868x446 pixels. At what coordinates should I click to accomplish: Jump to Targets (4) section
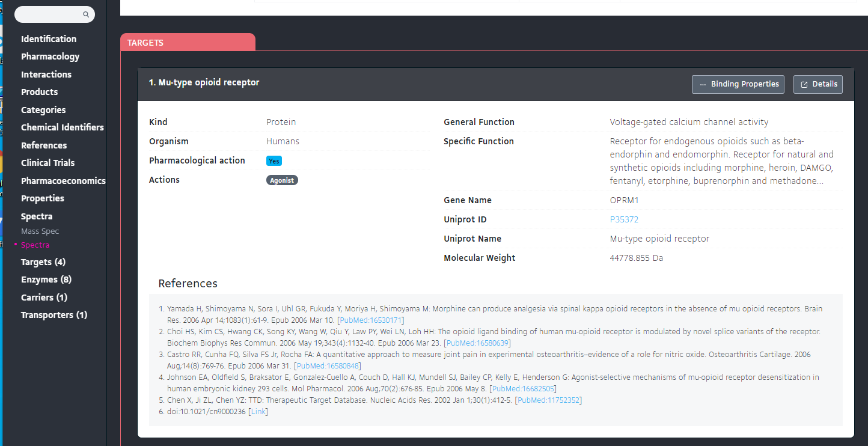[x=43, y=262]
